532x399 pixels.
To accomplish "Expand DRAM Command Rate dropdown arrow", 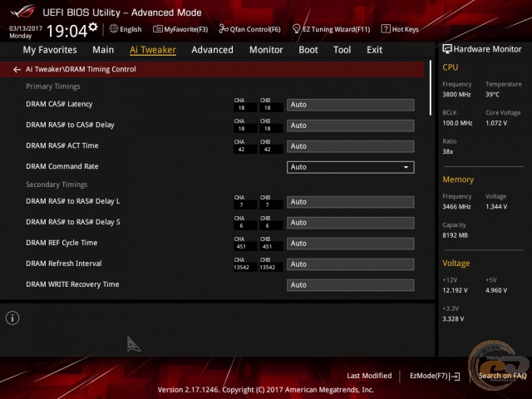I will [x=406, y=167].
